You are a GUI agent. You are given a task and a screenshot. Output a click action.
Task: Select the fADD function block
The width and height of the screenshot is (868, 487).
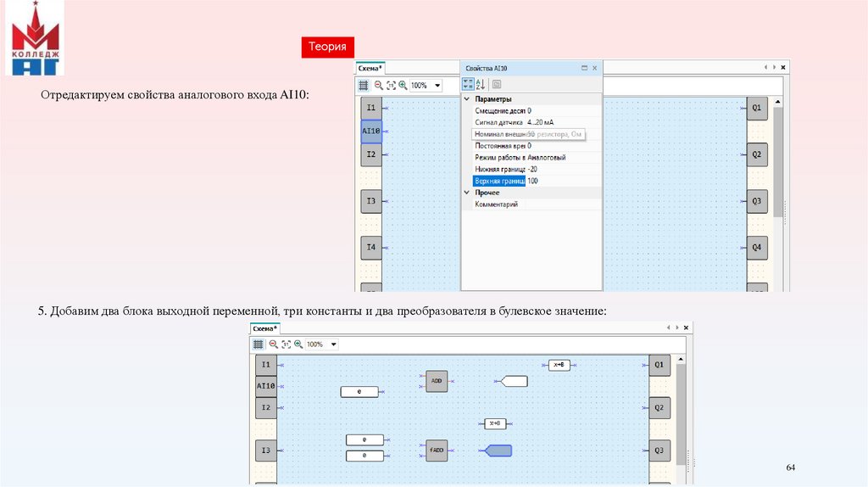click(437, 451)
